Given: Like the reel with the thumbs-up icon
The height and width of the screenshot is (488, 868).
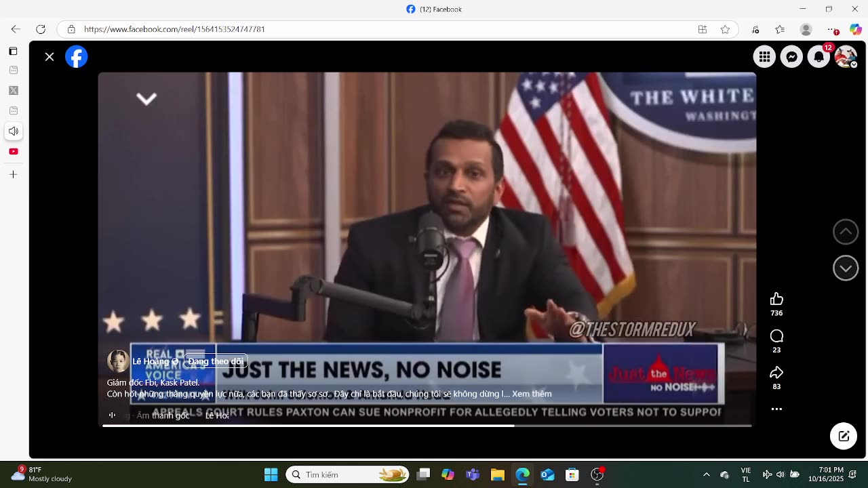Looking at the screenshot, I should coord(776,299).
